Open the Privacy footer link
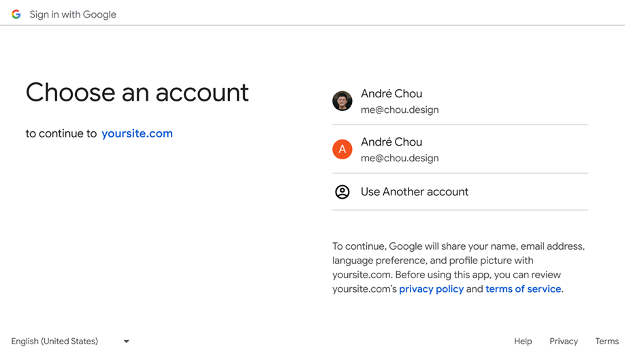The image size is (625, 364). (x=564, y=342)
